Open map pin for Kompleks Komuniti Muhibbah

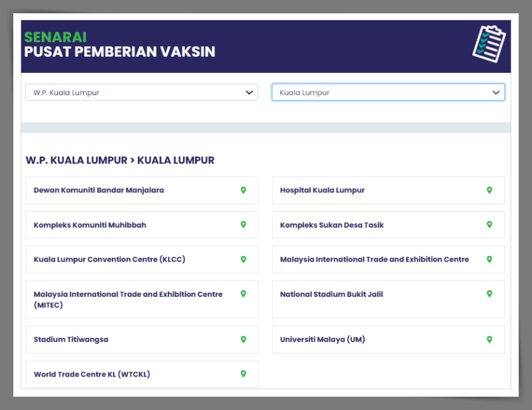(x=243, y=225)
